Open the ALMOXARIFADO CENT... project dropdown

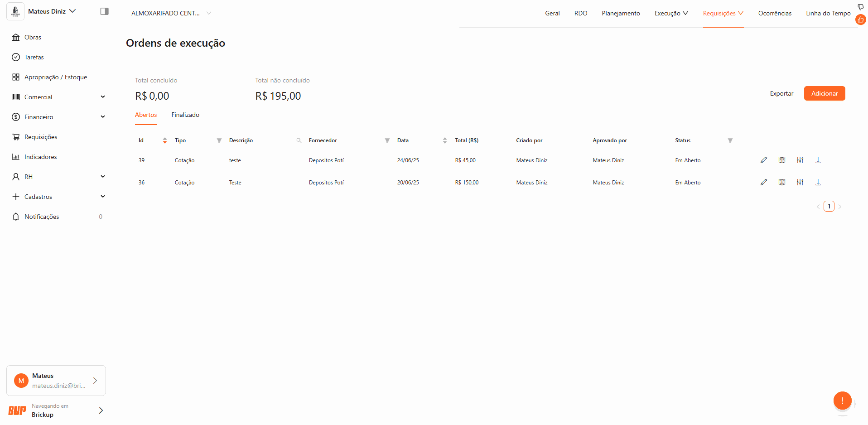click(171, 13)
